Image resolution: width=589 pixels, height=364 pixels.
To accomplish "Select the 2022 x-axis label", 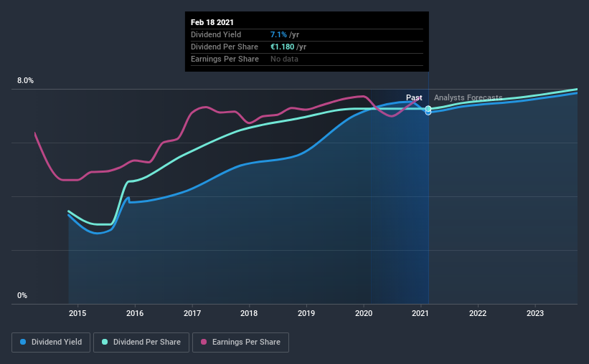I will [x=478, y=313].
